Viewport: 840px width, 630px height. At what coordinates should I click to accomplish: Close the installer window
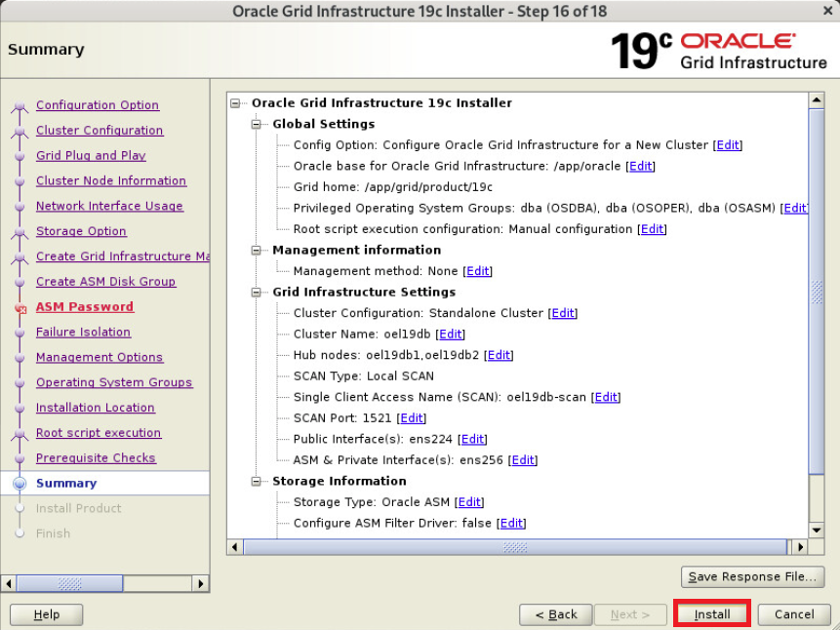pos(827,11)
